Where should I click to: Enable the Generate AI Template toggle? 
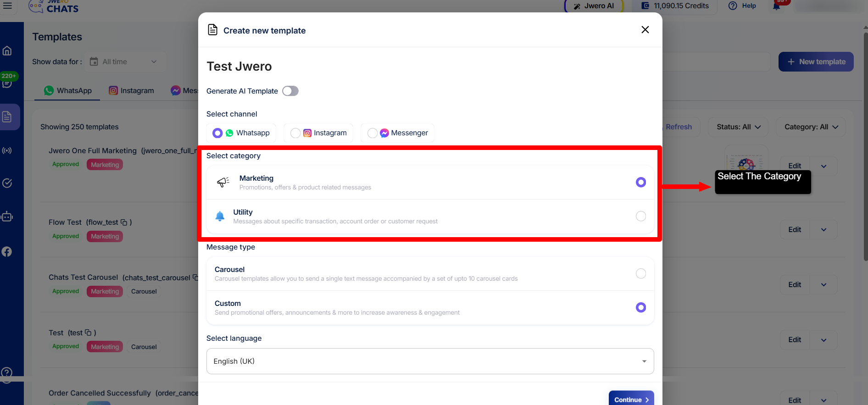point(290,91)
